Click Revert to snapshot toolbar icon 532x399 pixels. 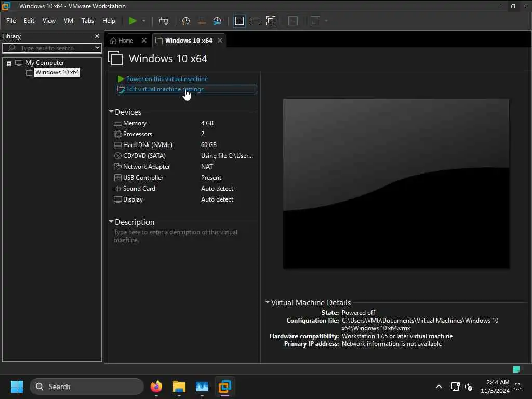tap(202, 21)
